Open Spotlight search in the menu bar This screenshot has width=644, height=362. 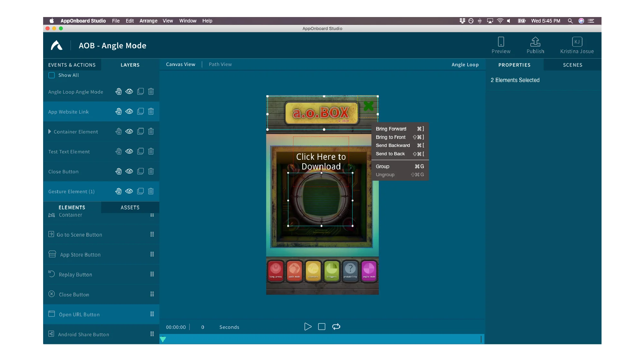(570, 21)
